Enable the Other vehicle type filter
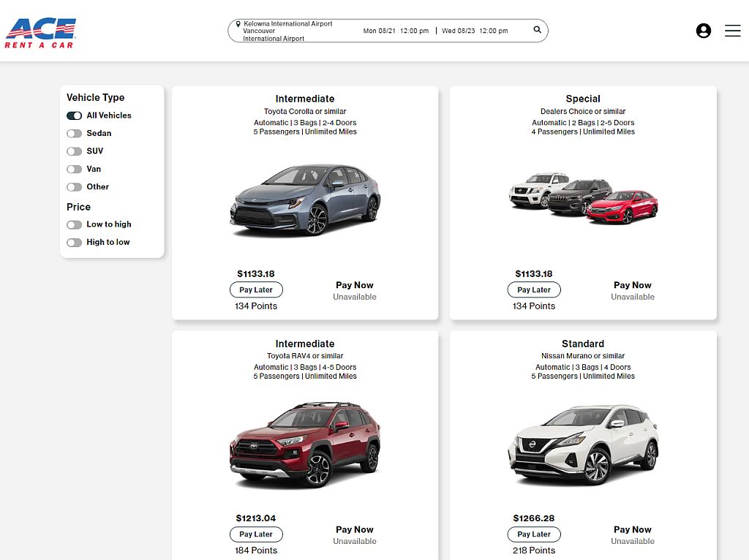 click(75, 187)
